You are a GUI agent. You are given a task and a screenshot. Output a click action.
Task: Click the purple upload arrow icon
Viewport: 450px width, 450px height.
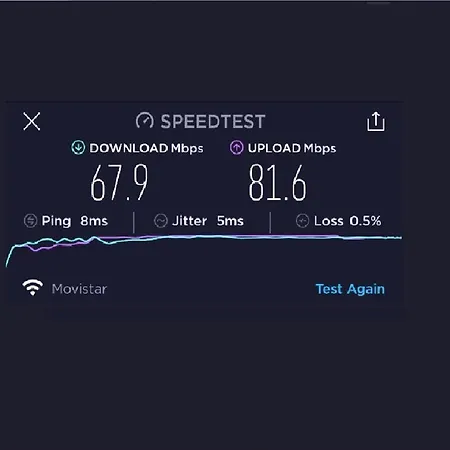click(x=236, y=148)
